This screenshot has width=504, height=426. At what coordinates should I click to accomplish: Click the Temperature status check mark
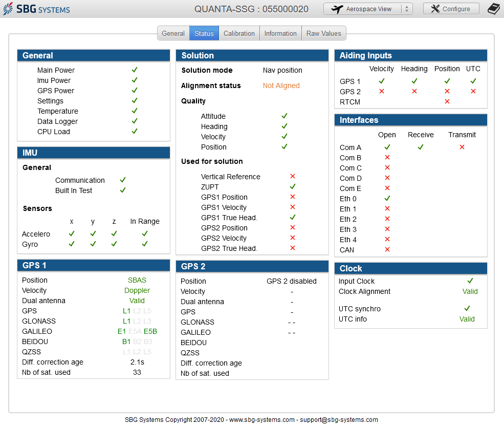pos(135,111)
